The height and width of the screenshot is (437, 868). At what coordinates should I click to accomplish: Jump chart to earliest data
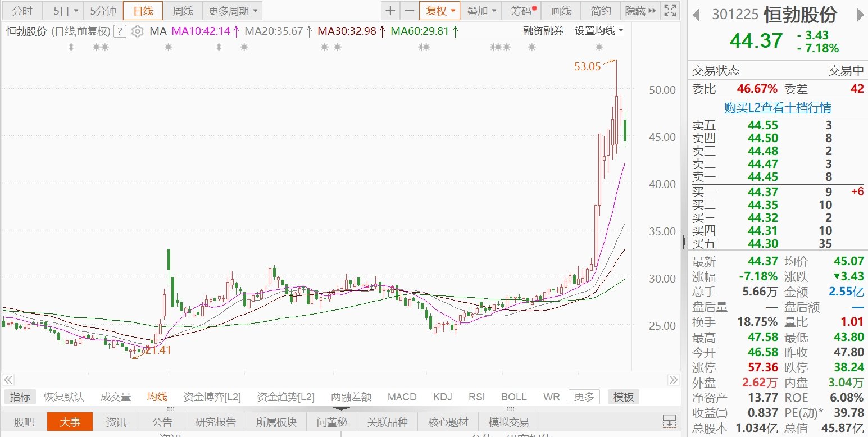8,379
